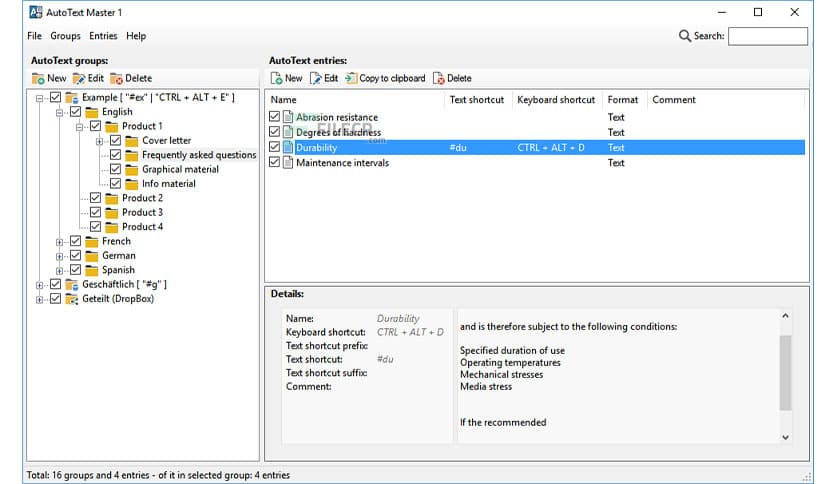Viewport: 836px width, 484px height.
Task: Click into the Search input field
Action: (x=768, y=36)
